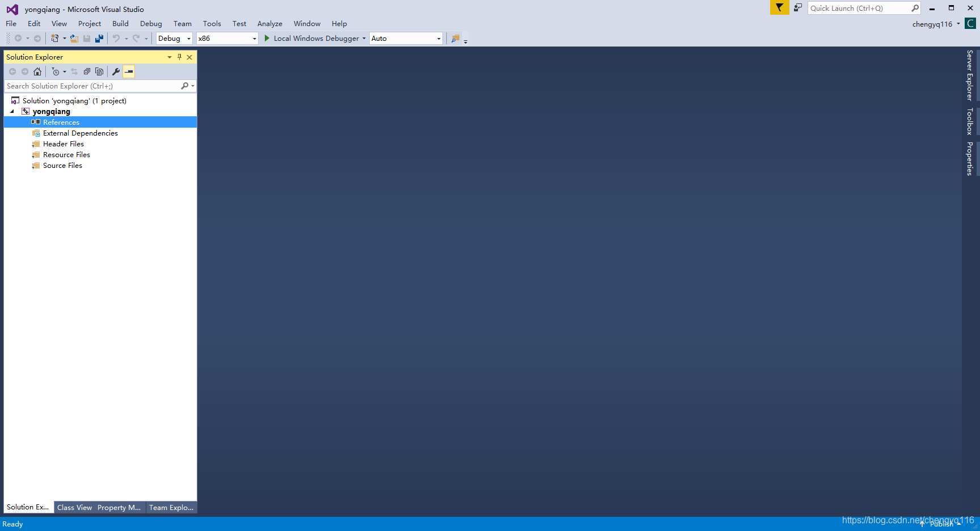The width and height of the screenshot is (980, 531).
Task: Open the Analyze menu
Action: 270,23
